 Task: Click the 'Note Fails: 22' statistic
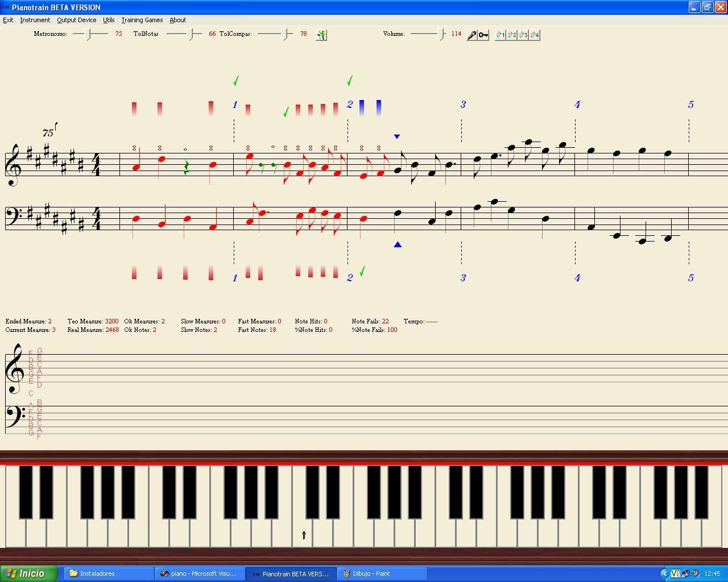tap(370, 321)
